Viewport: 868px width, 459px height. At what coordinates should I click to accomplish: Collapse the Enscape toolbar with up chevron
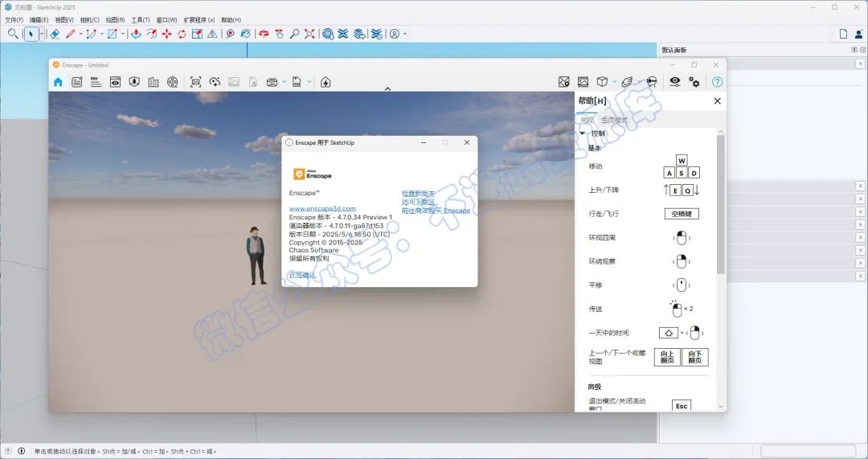point(387,88)
